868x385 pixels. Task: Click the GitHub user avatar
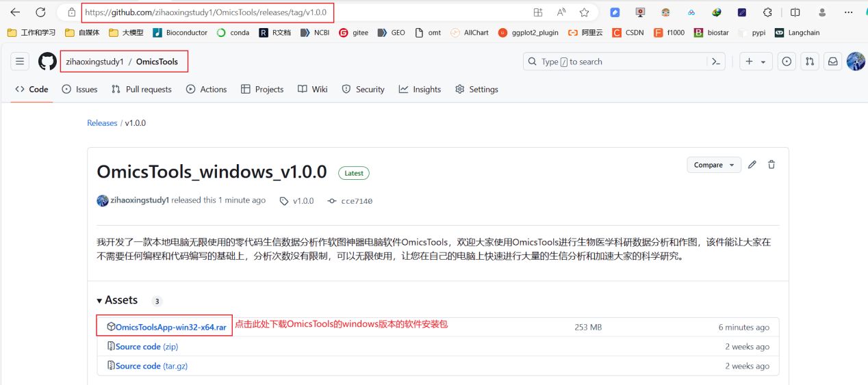pos(856,62)
